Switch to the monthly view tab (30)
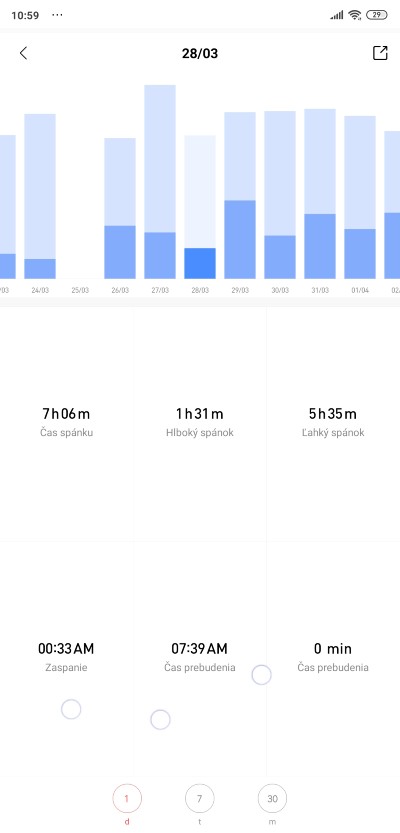400x833 pixels. (272, 798)
